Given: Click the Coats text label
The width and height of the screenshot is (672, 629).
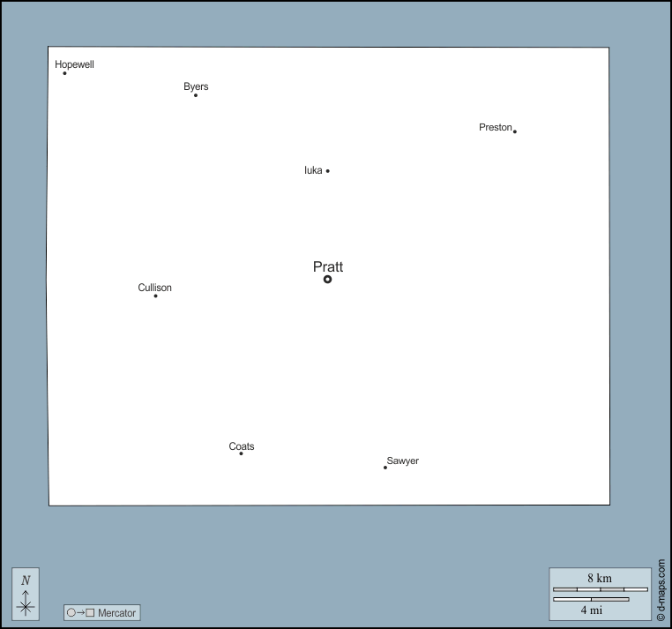Looking at the screenshot, I should 242,446.
